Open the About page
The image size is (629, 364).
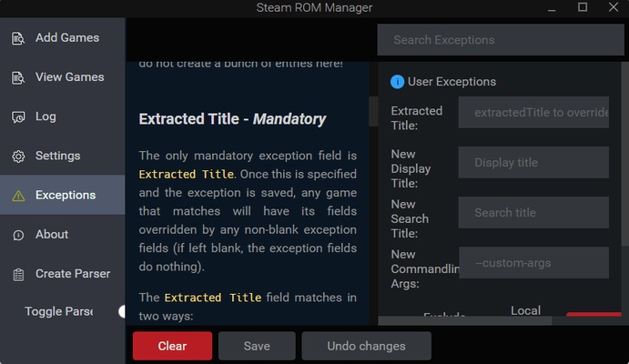pos(63,234)
